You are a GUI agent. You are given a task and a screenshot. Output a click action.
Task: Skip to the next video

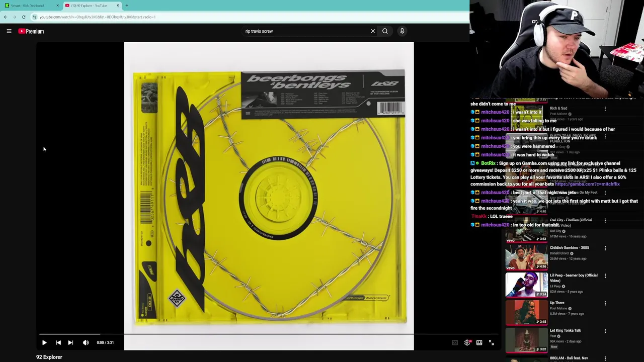(x=70, y=342)
